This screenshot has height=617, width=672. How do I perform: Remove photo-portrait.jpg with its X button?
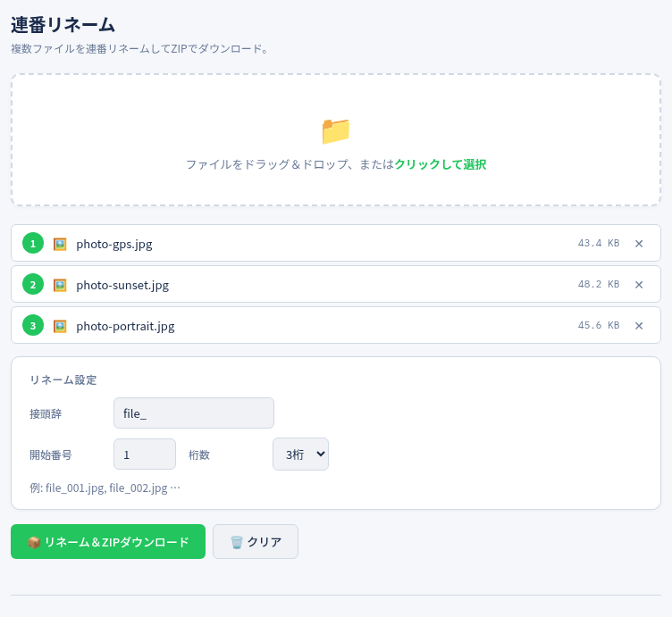[x=639, y=326]
